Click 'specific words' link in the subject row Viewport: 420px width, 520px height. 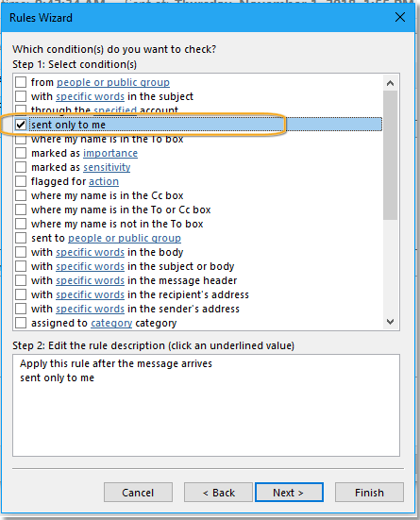[90, 96]
